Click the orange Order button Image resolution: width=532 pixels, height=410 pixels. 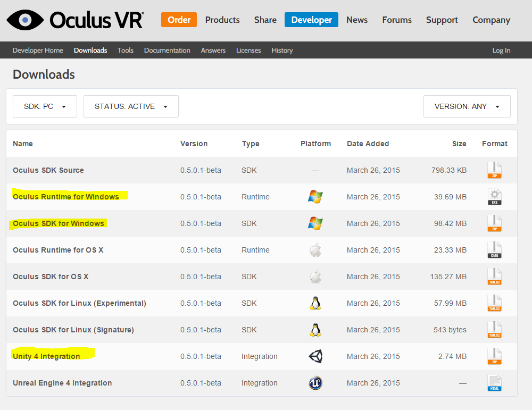click(179, 20)
